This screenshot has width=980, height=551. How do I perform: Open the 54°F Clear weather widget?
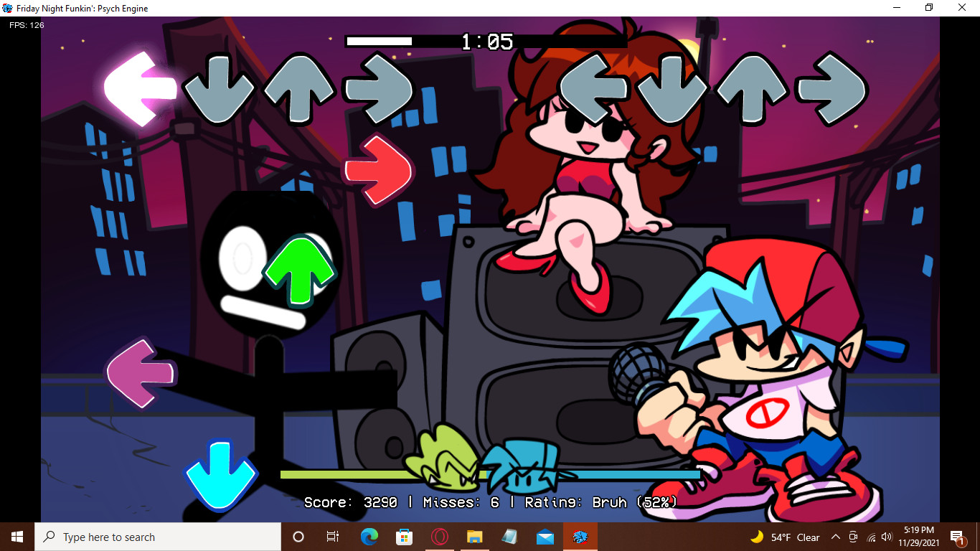[785, 537]
